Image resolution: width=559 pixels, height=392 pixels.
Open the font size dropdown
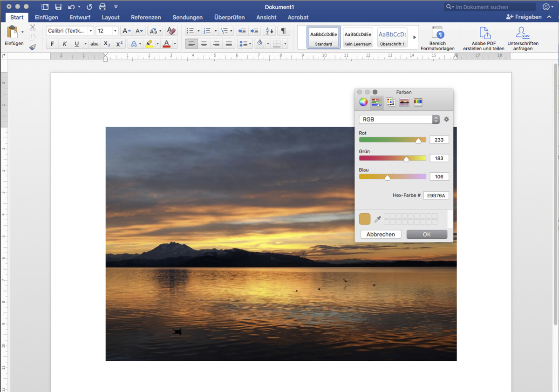pos(115,31)
